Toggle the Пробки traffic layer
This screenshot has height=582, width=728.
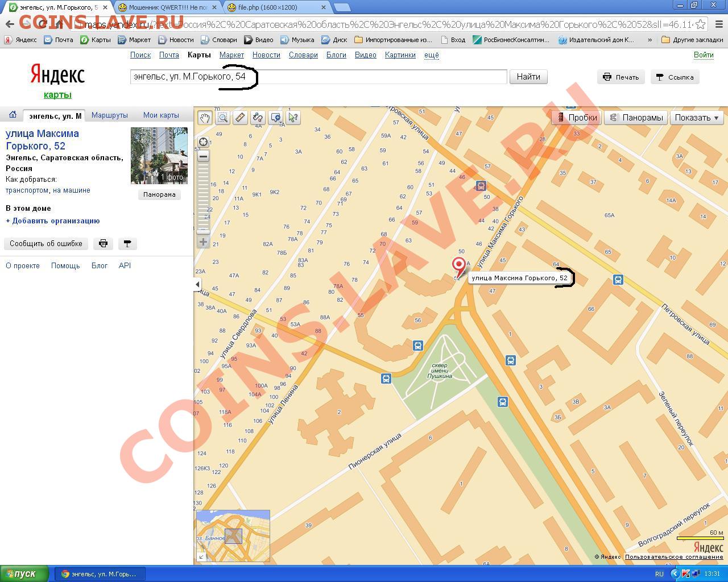point(577,118)
